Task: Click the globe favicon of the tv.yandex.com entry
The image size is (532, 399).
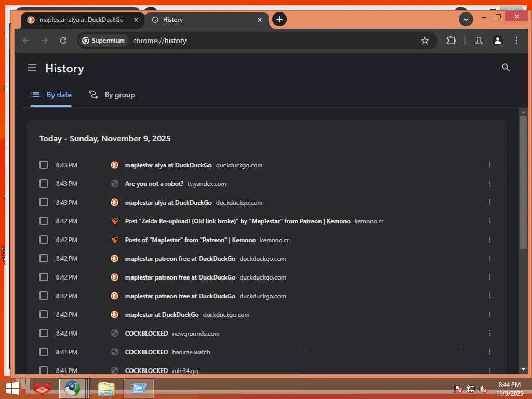Action: coord(115,183)
